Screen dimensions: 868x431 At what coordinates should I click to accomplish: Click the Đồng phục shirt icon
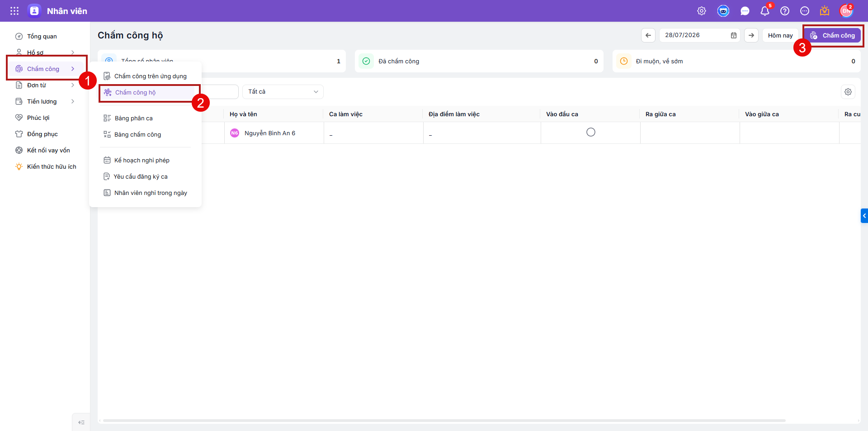pos(19,134)
